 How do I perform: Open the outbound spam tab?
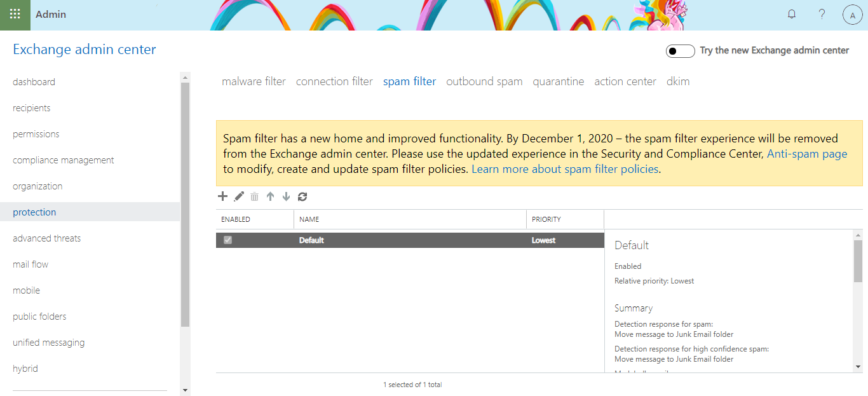pyautogui.click(x=484, y=81)
